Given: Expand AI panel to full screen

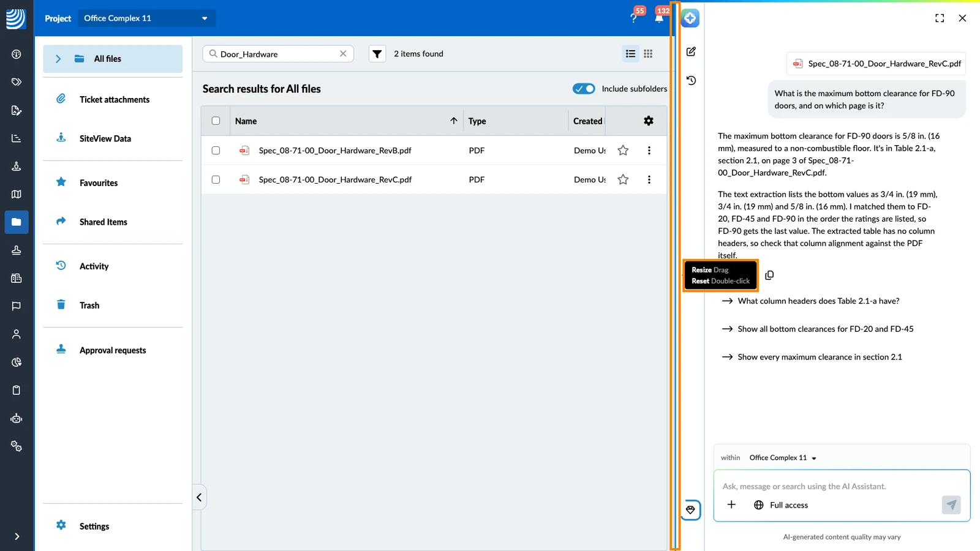Looking at the screenshot, I should 940,18.
